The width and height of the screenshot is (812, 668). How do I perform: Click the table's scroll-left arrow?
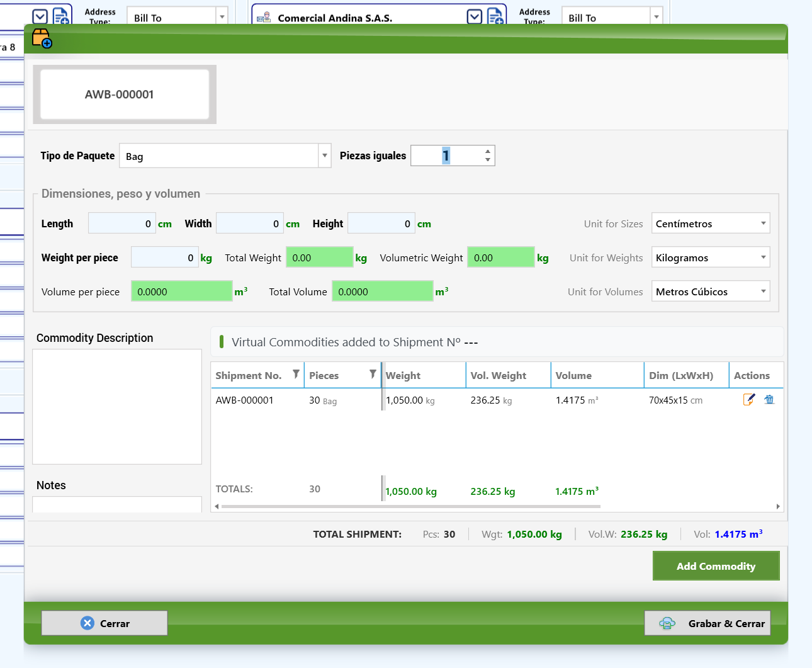point(217,506)
